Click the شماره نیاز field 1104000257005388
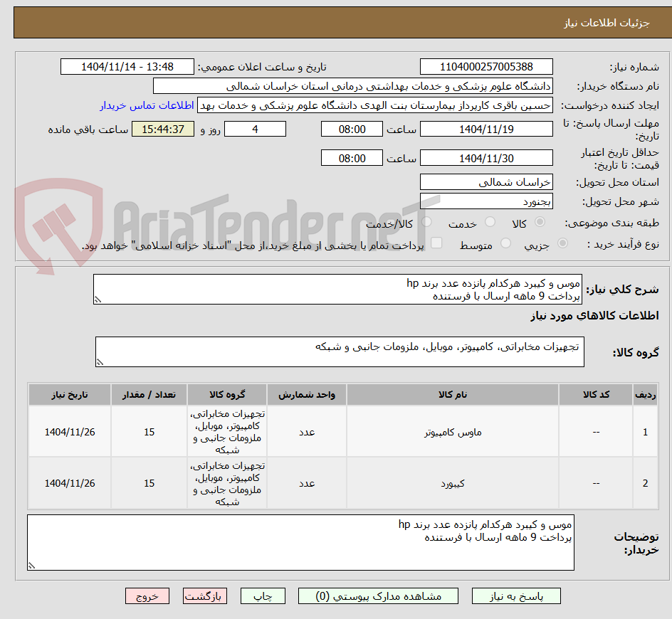The image size is (672, 619). pyautogui.click(x=486, y=67)
